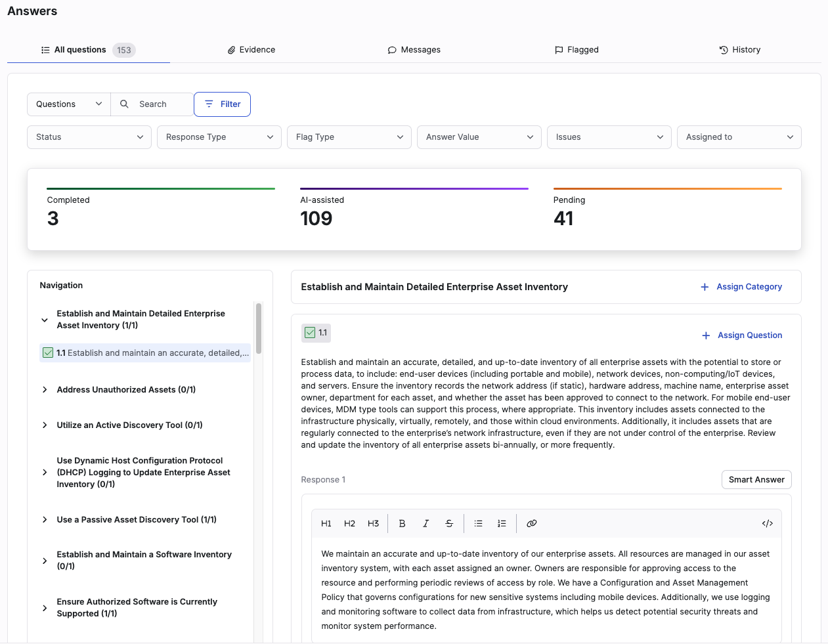Click the plus icon beside Assign Category
Image resolution: width=828 pixels, height=644 pixels.
[705, 287]
